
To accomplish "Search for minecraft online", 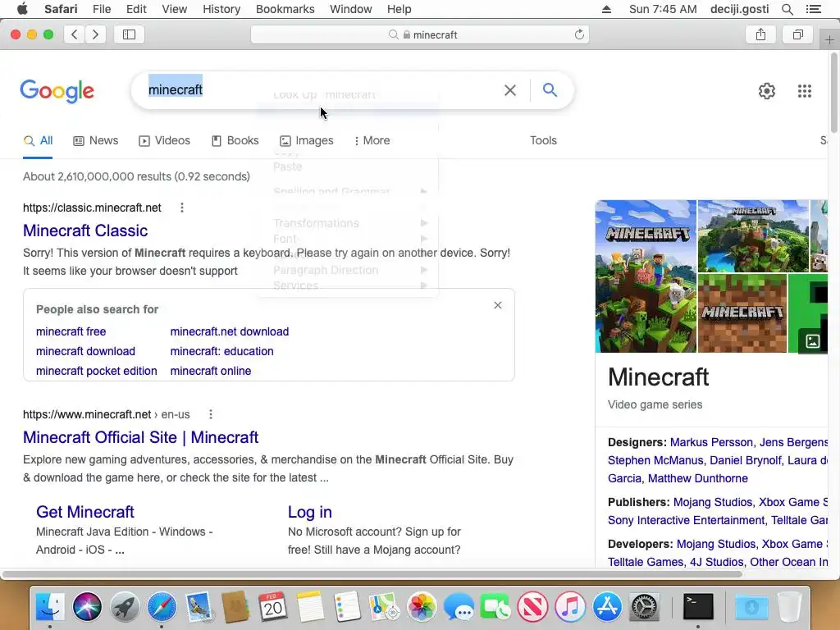I will (211, 371).
